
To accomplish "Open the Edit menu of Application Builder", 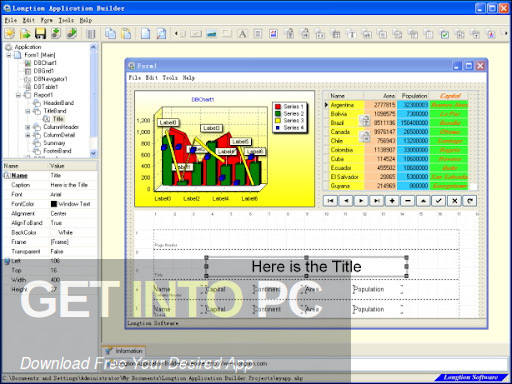I will coord(29,20).
